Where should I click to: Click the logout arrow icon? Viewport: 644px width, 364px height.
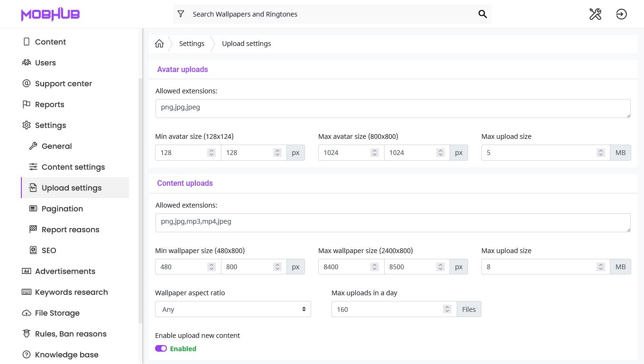point(621,14)
